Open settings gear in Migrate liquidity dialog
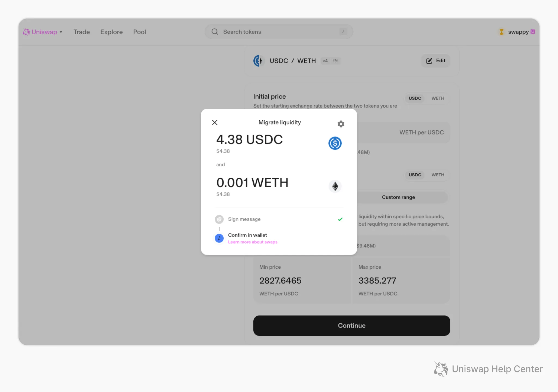 point(341,124)
